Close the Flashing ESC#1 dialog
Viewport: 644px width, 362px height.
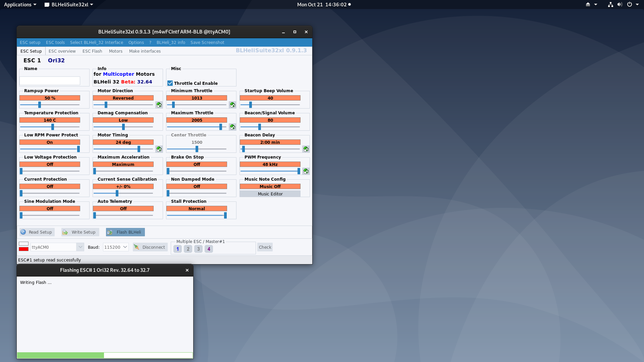coord(187,270)
